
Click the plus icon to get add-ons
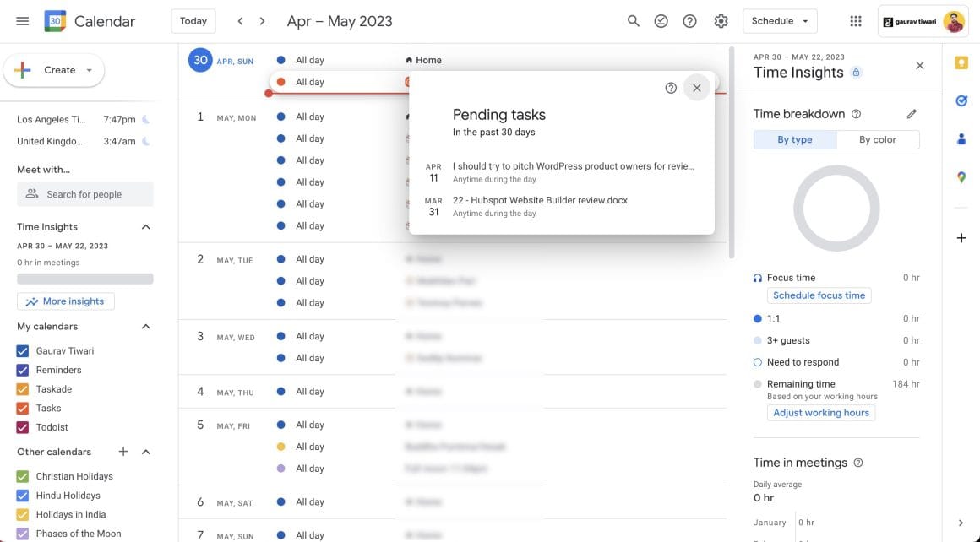tap(961, 237)
